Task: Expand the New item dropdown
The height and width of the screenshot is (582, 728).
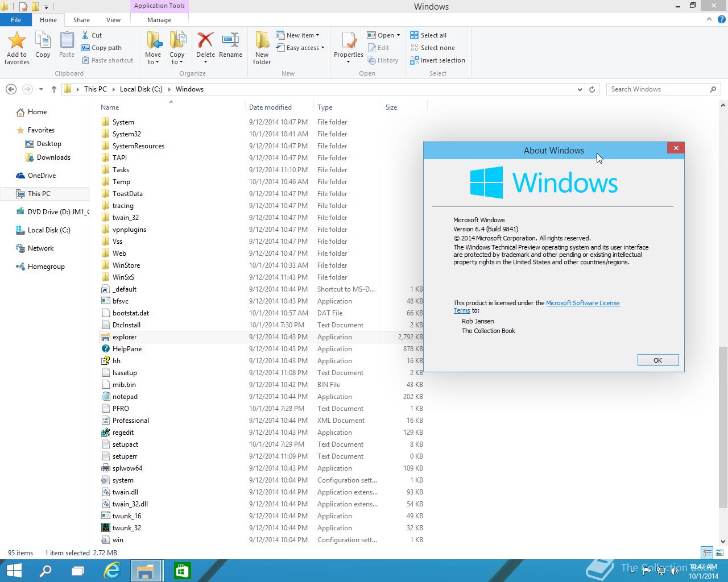Action: (x=297, y=35)
